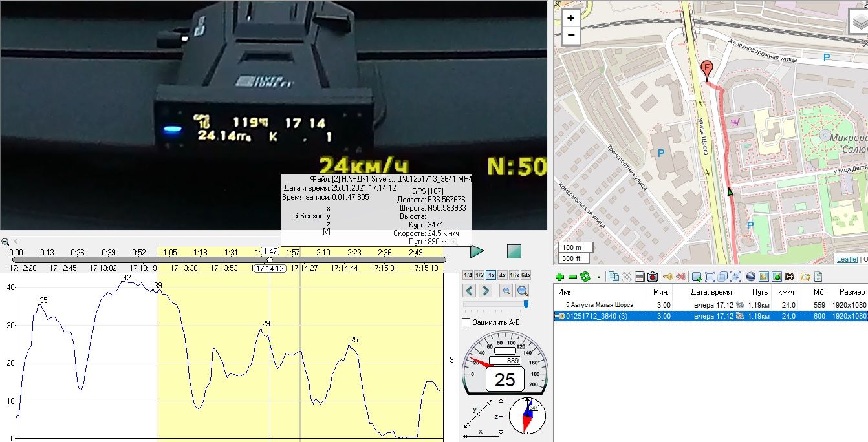Click the camera snapshot icon in toolbar
The width and height of the screenshot is (868, 442).
653,277
